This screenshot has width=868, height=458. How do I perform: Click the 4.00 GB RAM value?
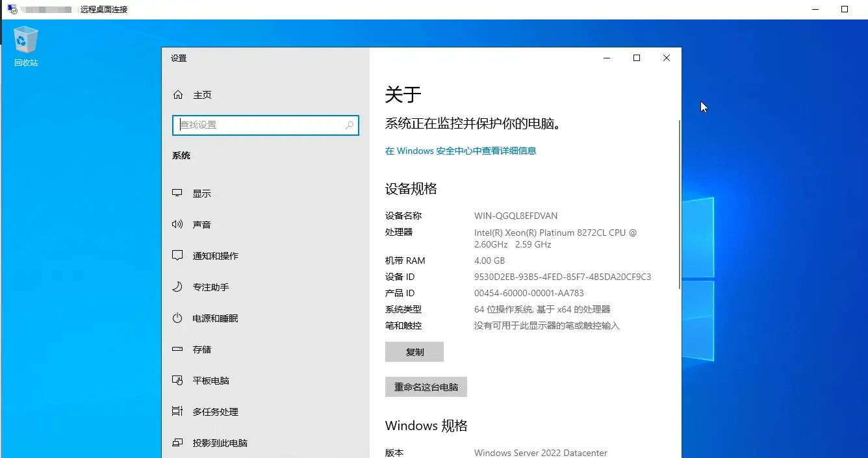pyautogui.click(x=489, y=261)
